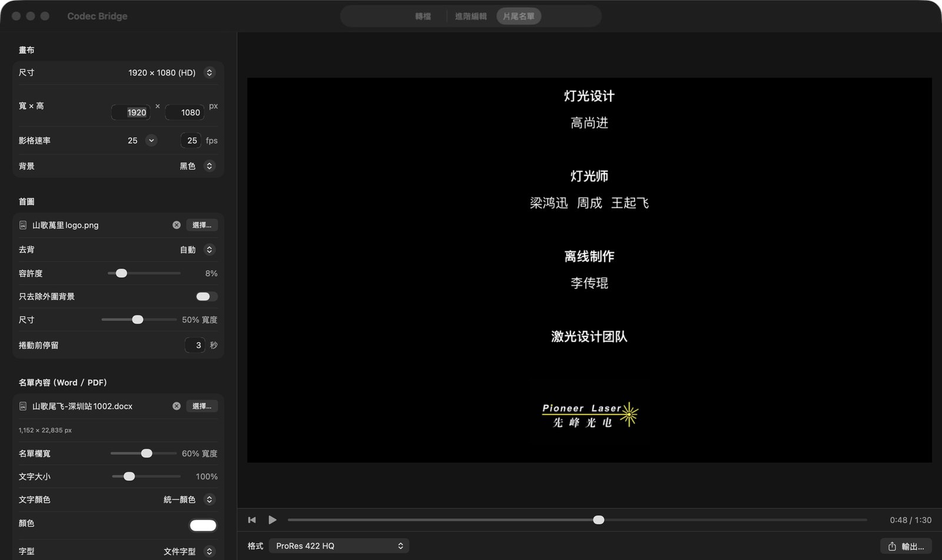Click the 名單欄寬 slider handle
The height and width of the screenshot is (560, 942).
coord(147,454)
